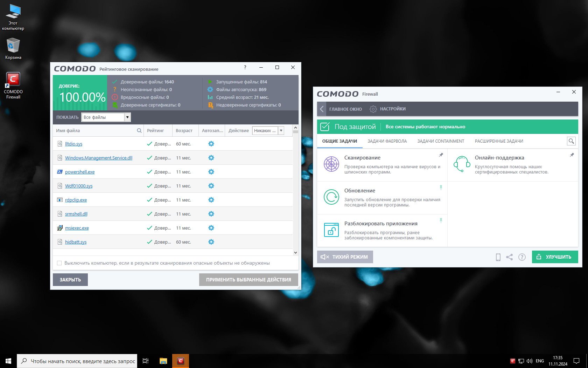588x368 pixels.
Task: Click the autorun gear icon for rdpclip.exe
Action: tap(211, 200)
